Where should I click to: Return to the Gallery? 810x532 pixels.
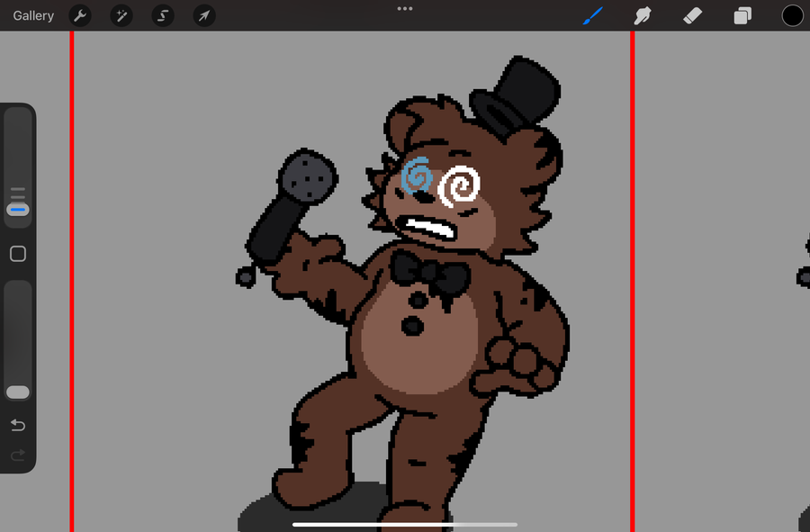coord(33,15)
